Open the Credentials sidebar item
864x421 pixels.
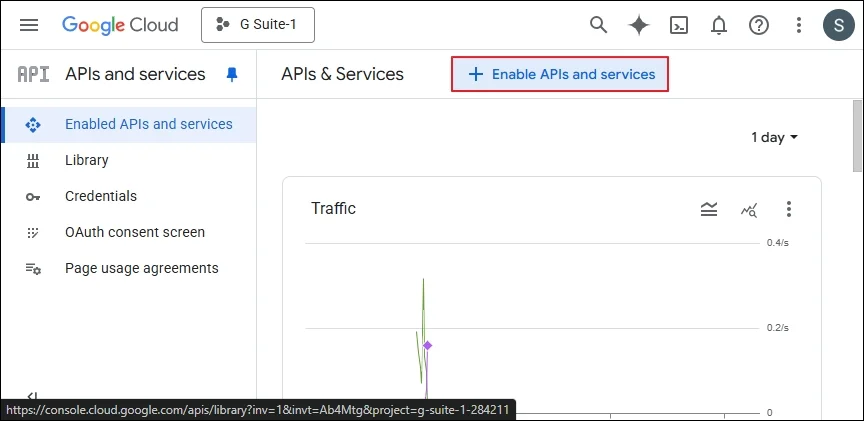[128, 196]
